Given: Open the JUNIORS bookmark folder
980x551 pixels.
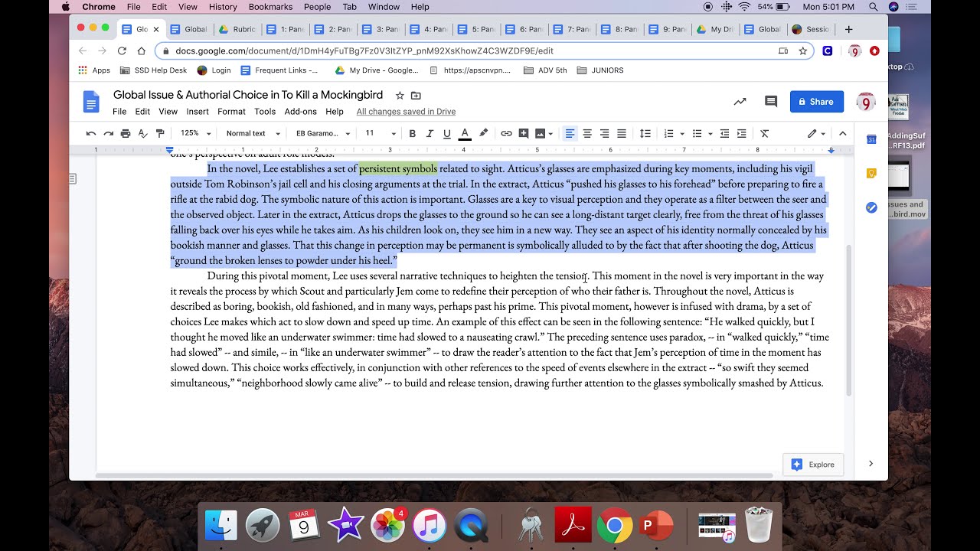Looking at the screenshot, I should point(599,70).
